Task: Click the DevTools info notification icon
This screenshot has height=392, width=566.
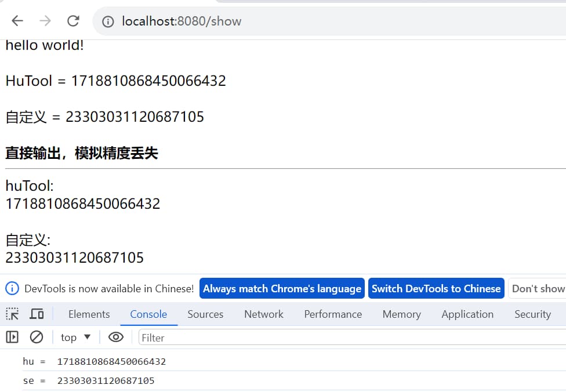Action: coord(12,288)
